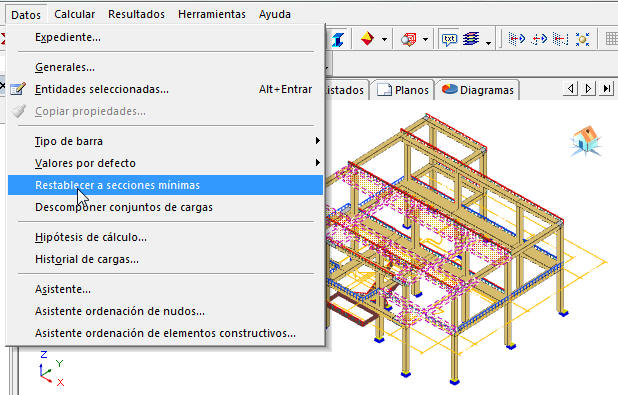Switch to the Diagramas tab
This screenshot has width=618, height=395.
(x=478, y=90)
